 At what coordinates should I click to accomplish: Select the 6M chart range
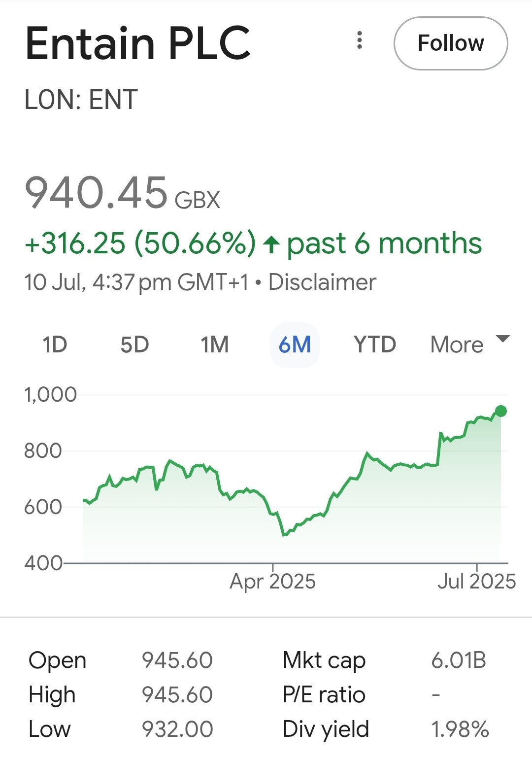pos(295,345)
